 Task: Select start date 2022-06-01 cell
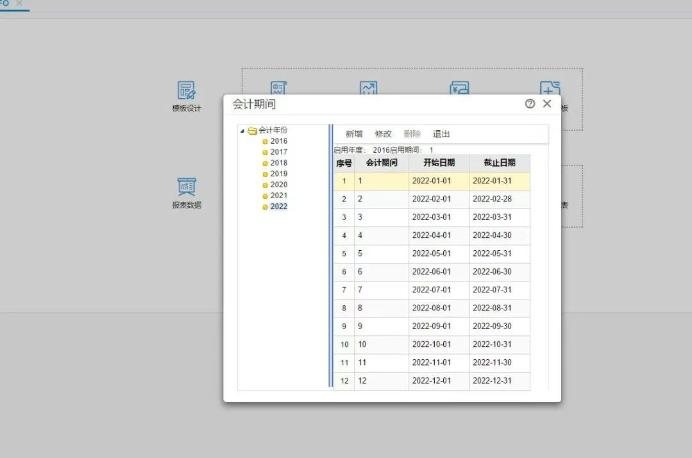click(439, 272)
